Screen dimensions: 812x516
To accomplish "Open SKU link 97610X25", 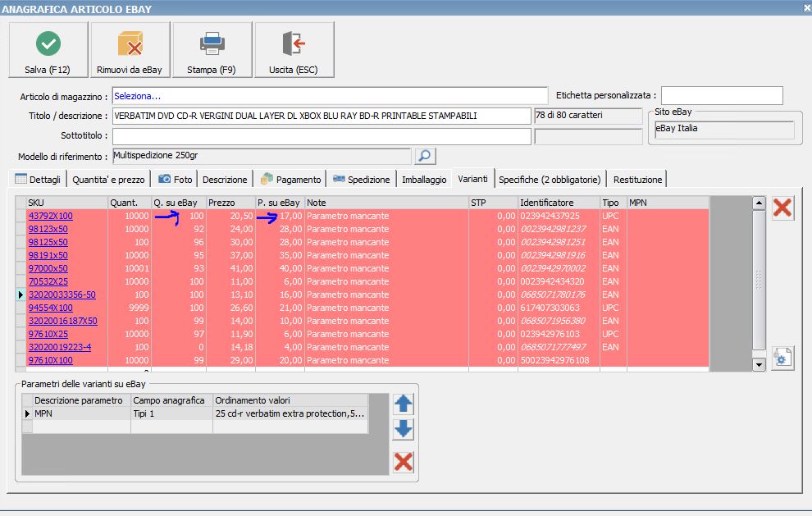I will 48,334.
